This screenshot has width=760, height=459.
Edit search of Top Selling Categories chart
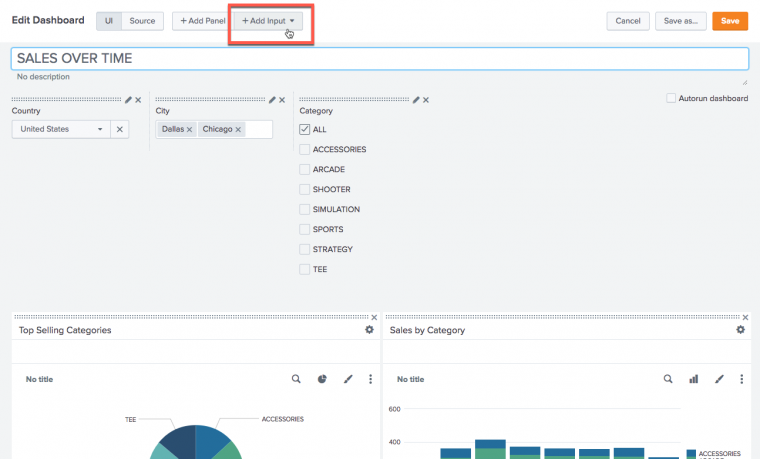(296, 379)
